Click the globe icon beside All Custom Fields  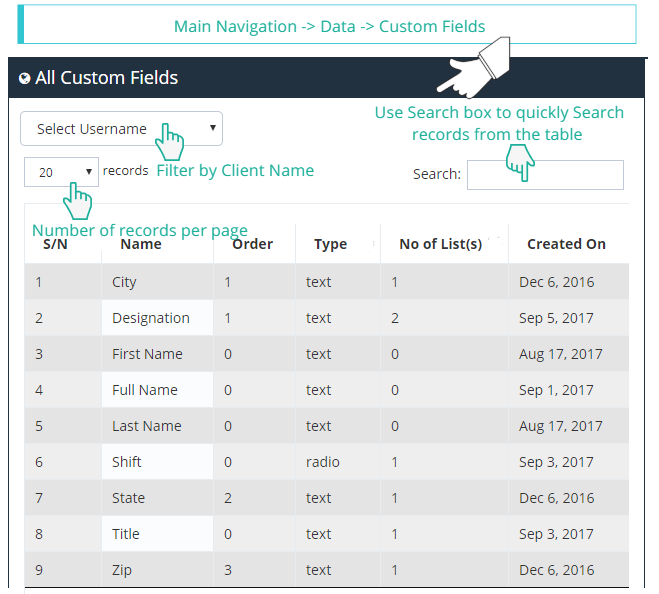click(x=25, y=78)
